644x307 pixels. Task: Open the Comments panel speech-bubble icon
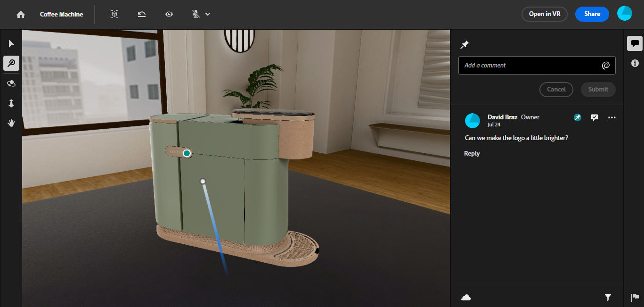pyautogui.click(x=635, y=44)
